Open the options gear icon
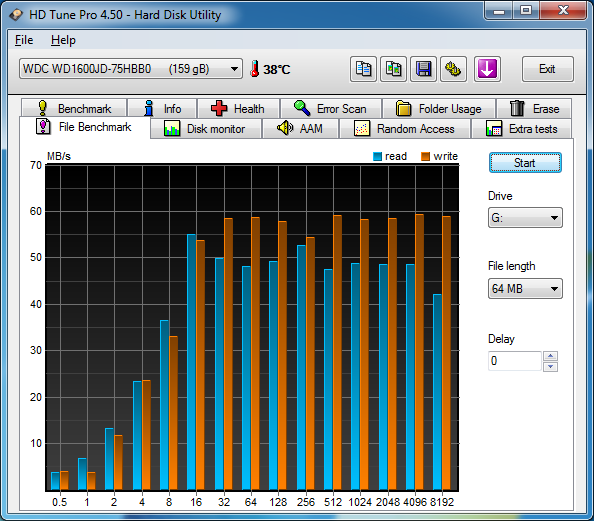Viewport: 594px width, 521px height. [x=453, y=69]
